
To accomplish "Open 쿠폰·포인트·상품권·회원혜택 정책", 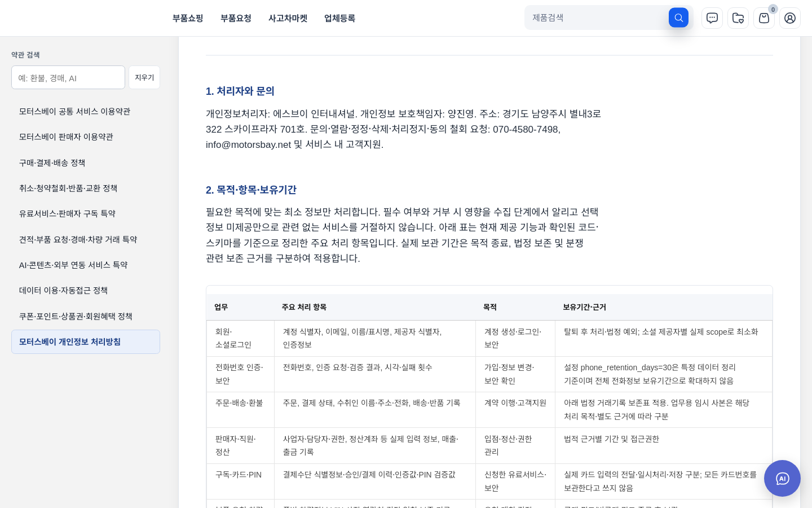I will 86,316.
